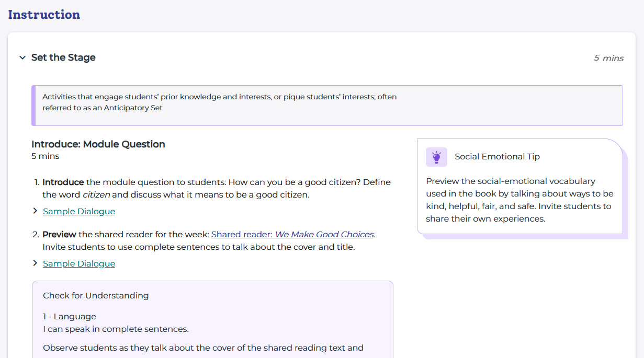Click the Social Emotional Tip body text

click(x=519, y=200)
